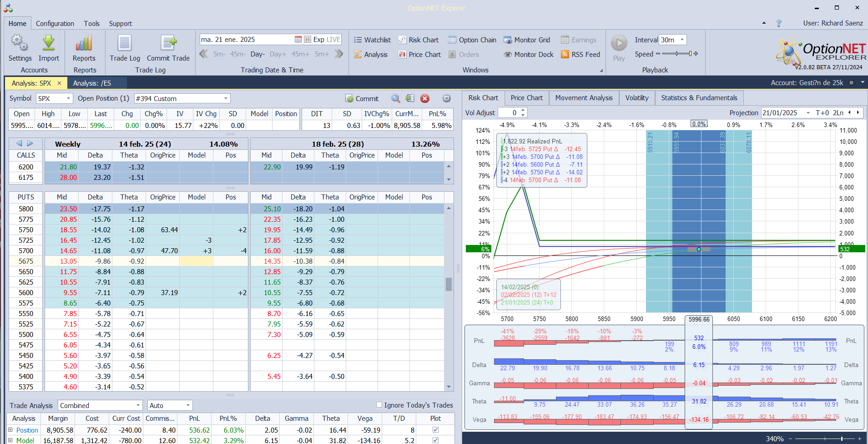The width and height of the screenshot is (868, 444).
Task: Switch to the Volatility tab
Action: click(x=637, y=98)
